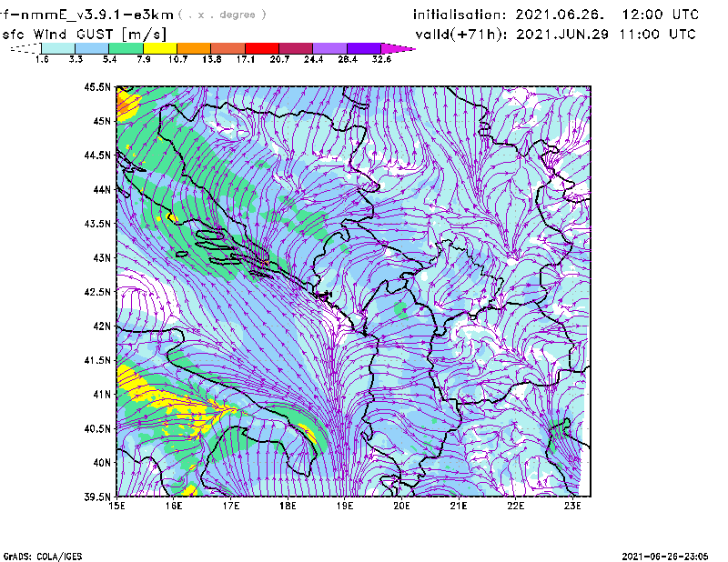Click the 'valid(+71h): 2021.JUN.29 11:00 UTC' line
Viewport: 728px width, 562px height.
[x=556, y=35]
